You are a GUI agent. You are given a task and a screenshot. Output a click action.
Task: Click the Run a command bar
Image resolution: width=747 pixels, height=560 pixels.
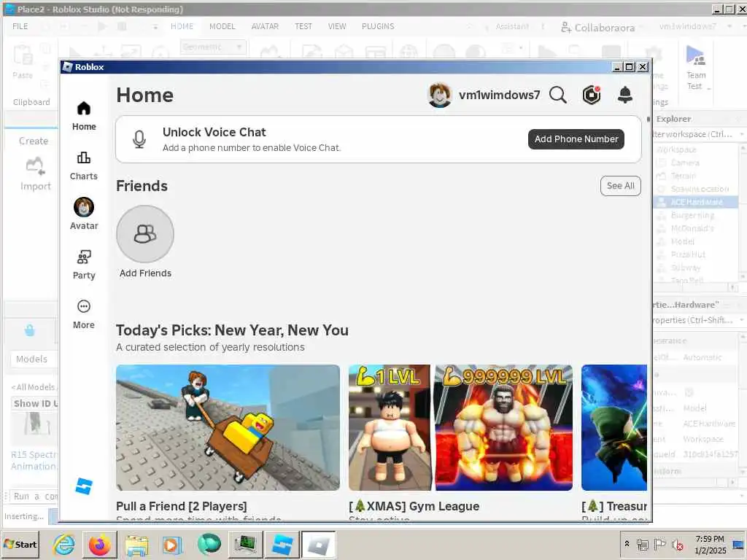(x=34, y=496)
